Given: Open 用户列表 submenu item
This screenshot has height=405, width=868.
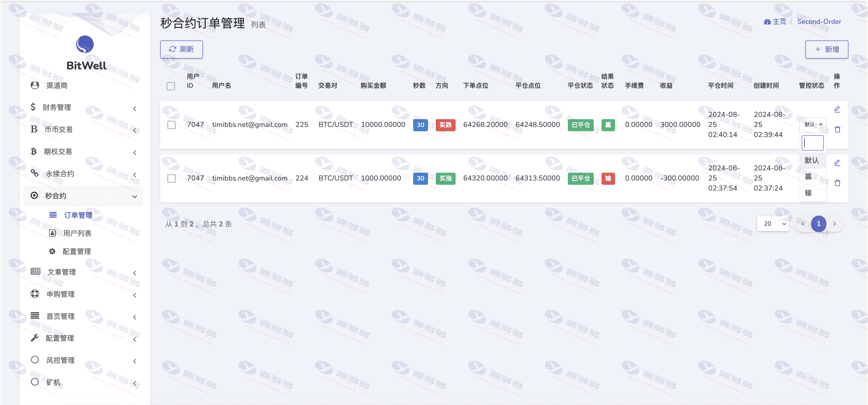Looking at the screenshot, I should pyautogui.click(x=77, y=233).
